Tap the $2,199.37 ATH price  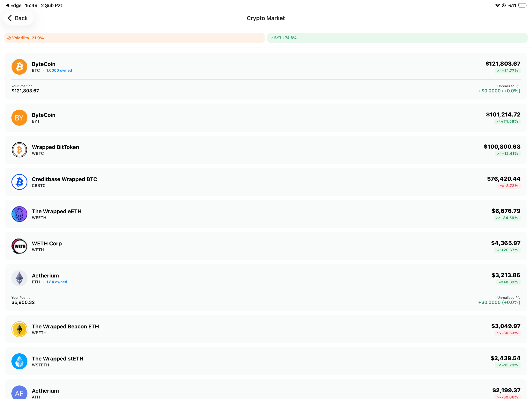click(x=506, y=390)
